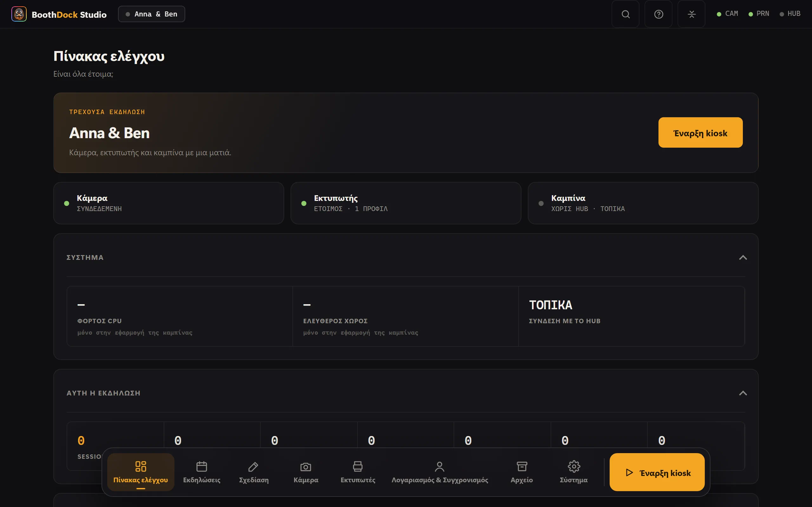Open Εκδηλώσεις calendar icon in dock

click(202, 466)
